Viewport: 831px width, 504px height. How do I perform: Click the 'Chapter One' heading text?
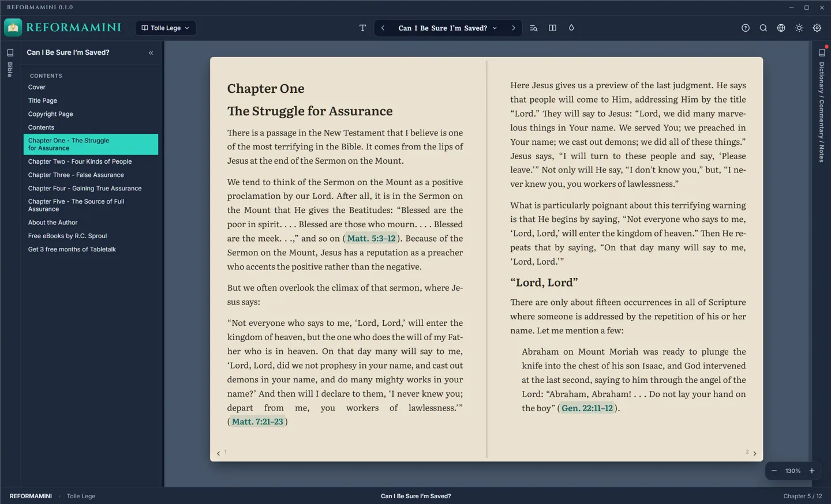(x=266, y=89)
